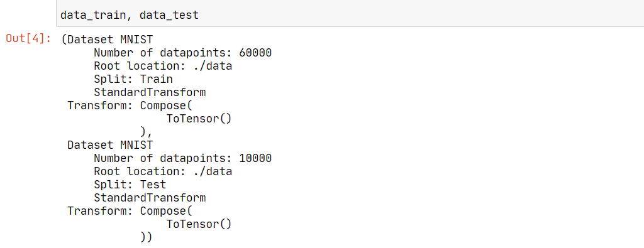
Task: Click 'Root location: ./data' in the Test dataset
Action: click(x=163, y=171)
